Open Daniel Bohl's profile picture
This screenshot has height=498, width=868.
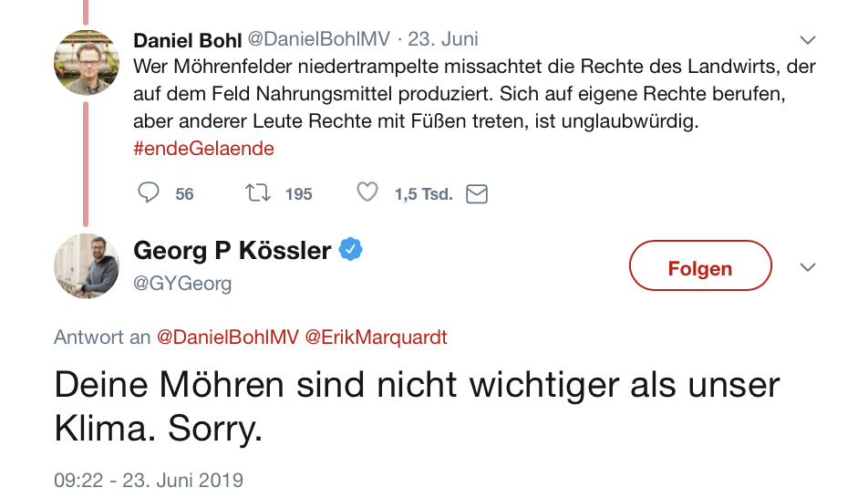click(88, 62)
